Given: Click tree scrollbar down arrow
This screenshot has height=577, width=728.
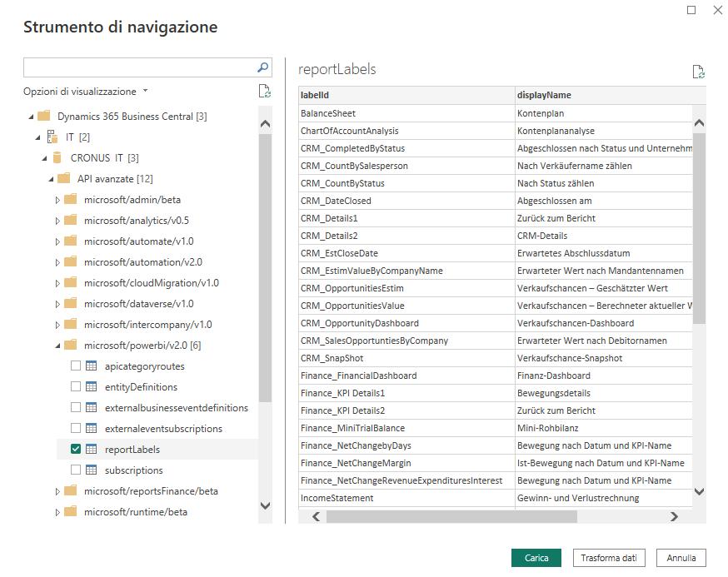Looking at the screenshot, I should [x=265, y=505].
